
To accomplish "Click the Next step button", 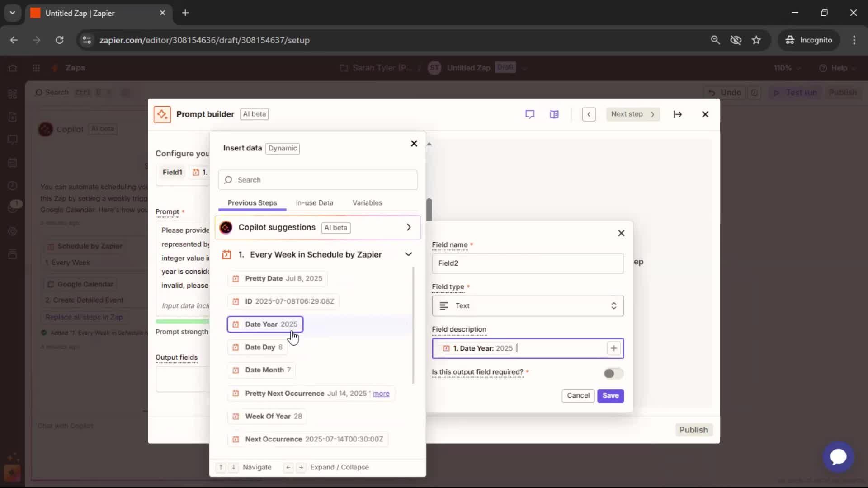I will 633,114.
